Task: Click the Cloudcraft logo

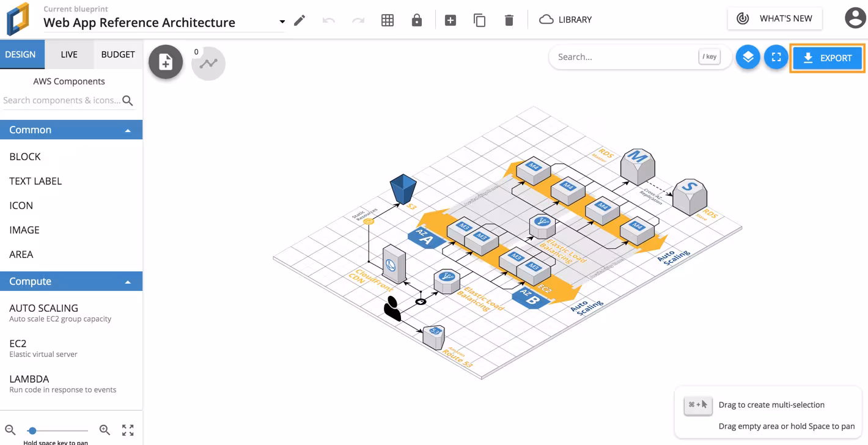Action: [18, 19]
